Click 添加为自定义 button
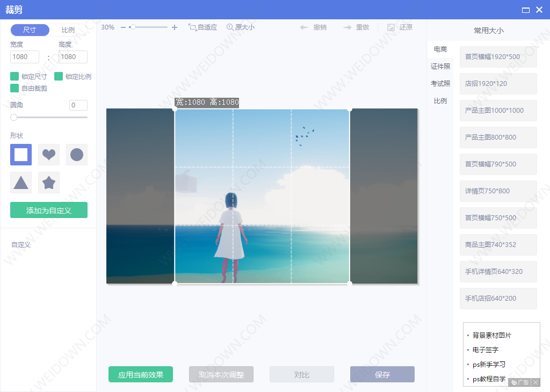This screenshot has height=392, width=550. tap(49, 210)
